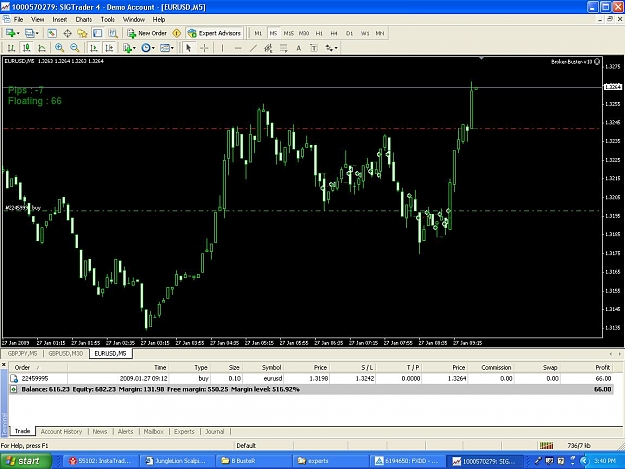Click the #22459995 buy level label
625x469 pixels.
point(22,208)
